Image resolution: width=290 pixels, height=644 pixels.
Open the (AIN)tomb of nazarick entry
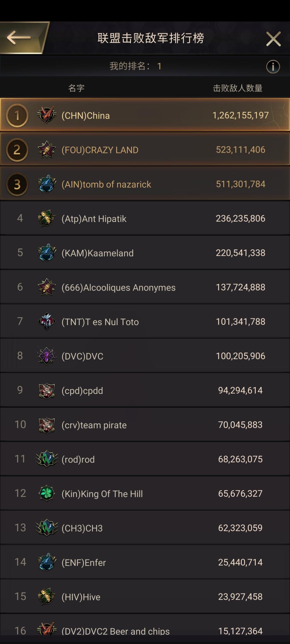coord(145,184)
